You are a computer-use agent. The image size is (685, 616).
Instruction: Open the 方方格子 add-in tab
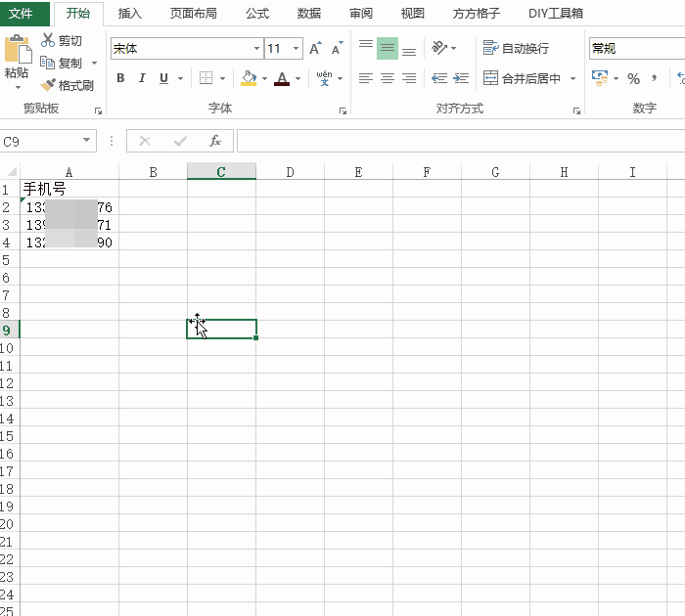pos(476,13)
